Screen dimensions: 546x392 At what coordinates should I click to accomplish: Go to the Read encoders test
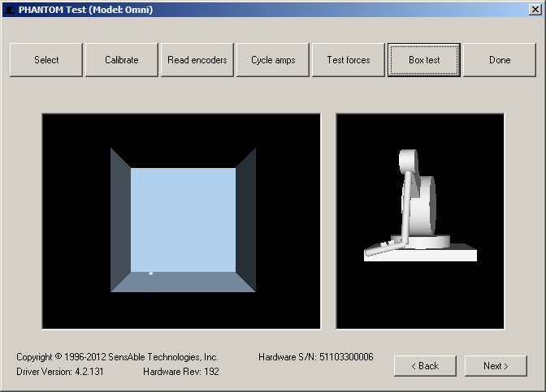197,60
